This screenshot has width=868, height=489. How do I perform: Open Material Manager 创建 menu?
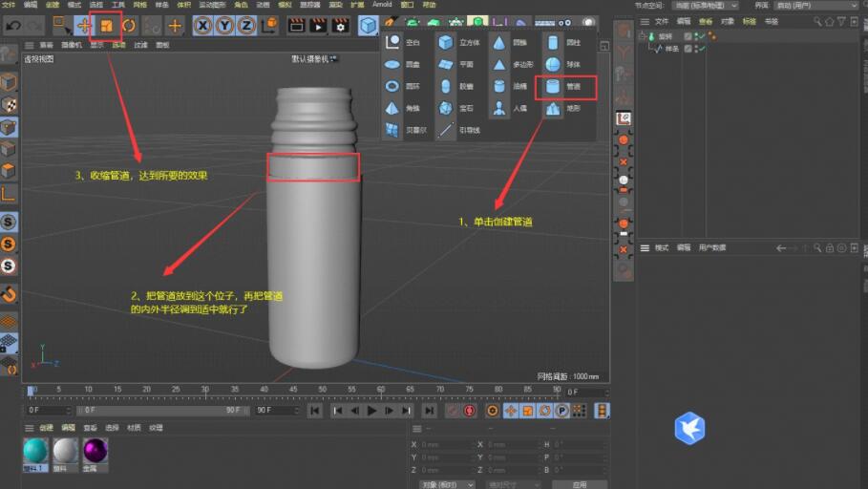coord(46,428)
